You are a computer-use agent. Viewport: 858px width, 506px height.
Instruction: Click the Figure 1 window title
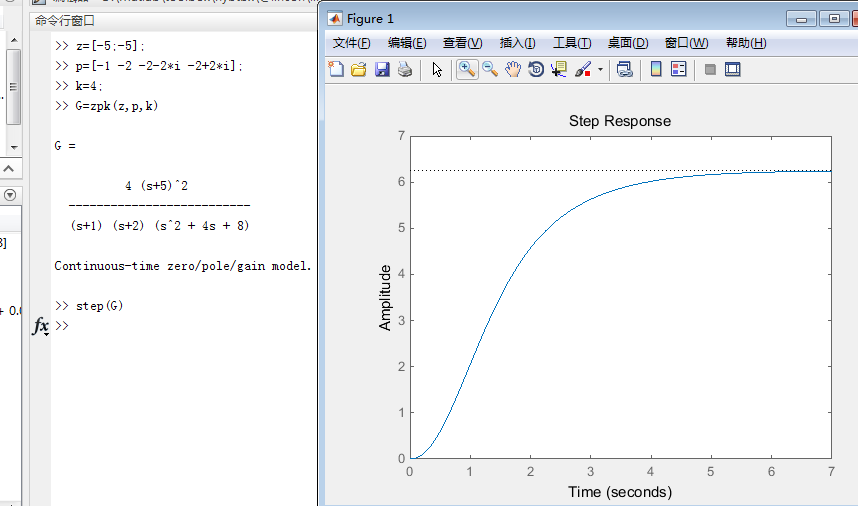point(370,19)
